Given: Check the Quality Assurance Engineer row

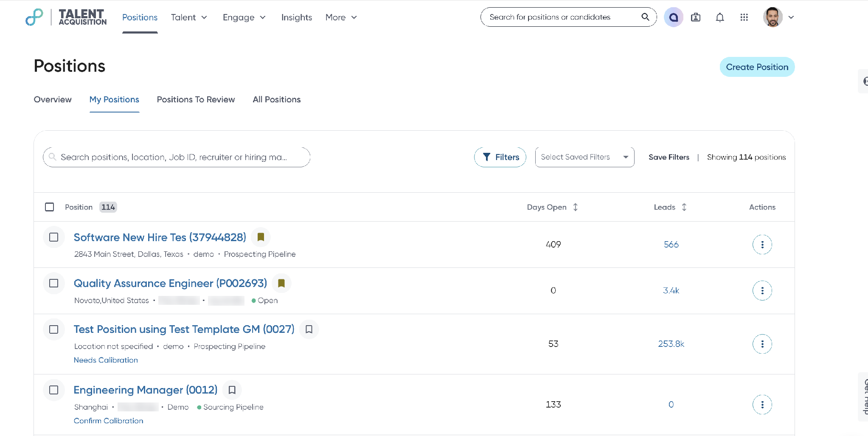Looking at the screenshot, I should tap(54, 283).
